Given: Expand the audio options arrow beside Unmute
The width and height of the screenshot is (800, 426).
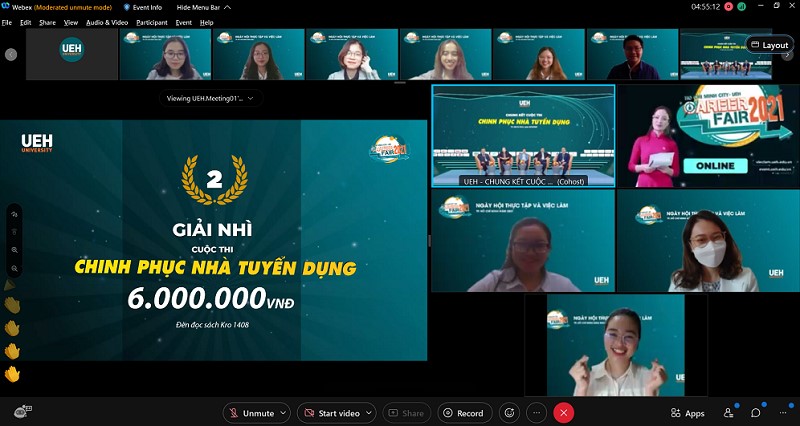Looking at the screenshot, I should pyautogui.click(x=284, y=413).
